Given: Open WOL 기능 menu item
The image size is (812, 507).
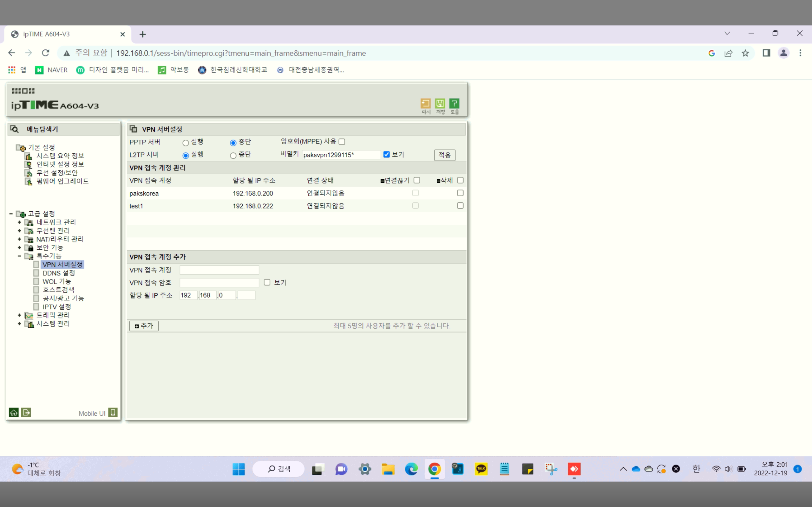Looking at the screenshot, I should click(57, 282).
